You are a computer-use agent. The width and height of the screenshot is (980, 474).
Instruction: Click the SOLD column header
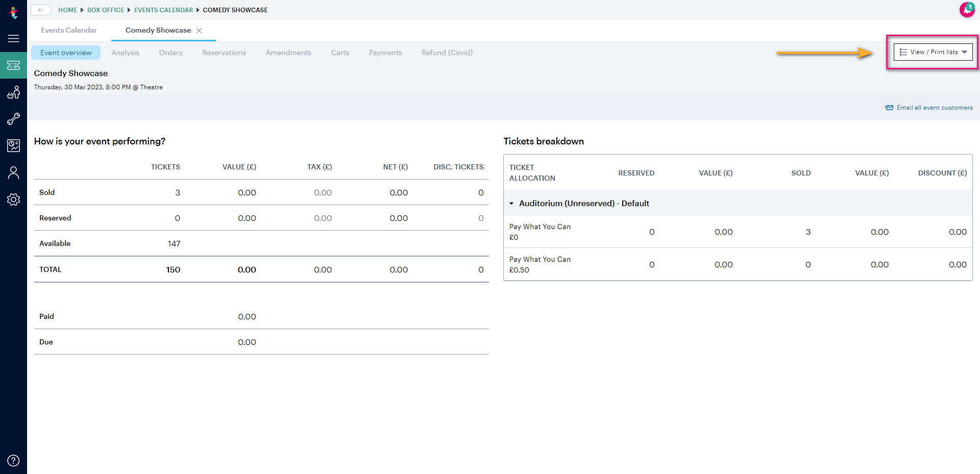pos(801,173)
